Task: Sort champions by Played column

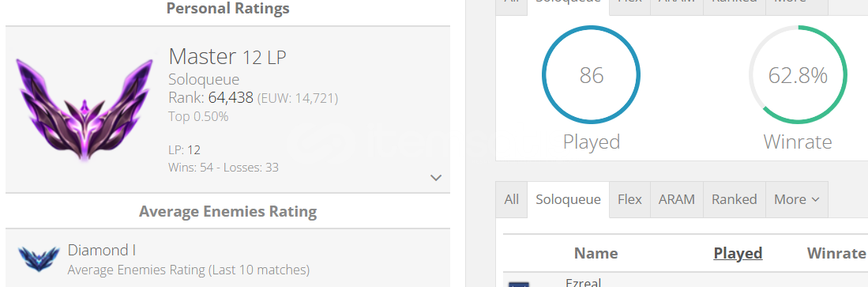Action: pos(738,253)
